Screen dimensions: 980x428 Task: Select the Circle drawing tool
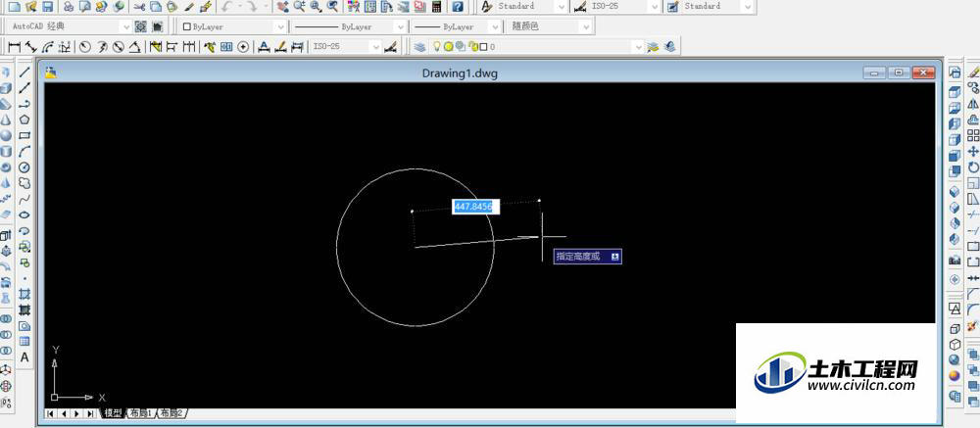click(x=24, y=167)
